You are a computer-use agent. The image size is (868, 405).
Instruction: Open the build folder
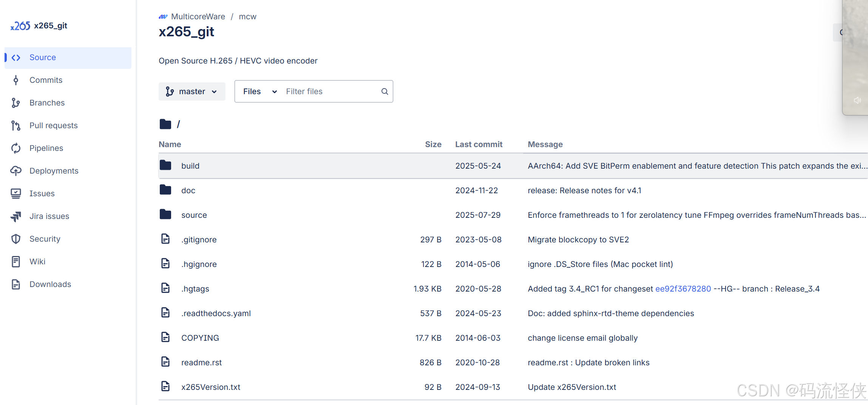coord(190,166)
